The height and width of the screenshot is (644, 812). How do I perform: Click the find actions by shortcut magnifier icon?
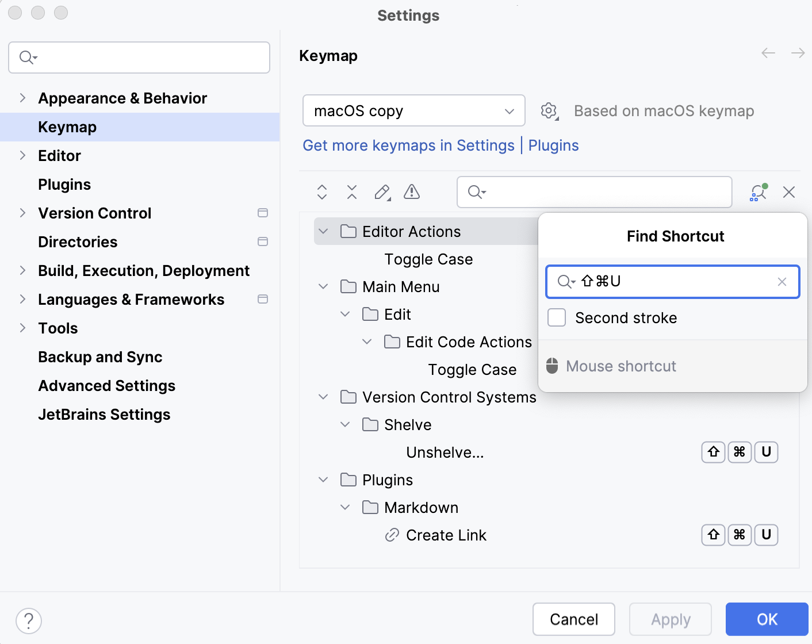pos(757,192)
